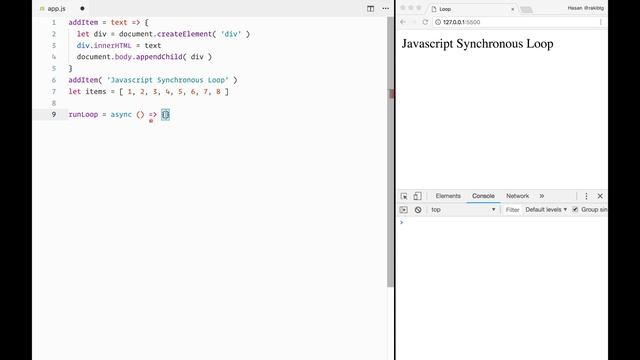Click the console Filter field

(x=512, y=209)
